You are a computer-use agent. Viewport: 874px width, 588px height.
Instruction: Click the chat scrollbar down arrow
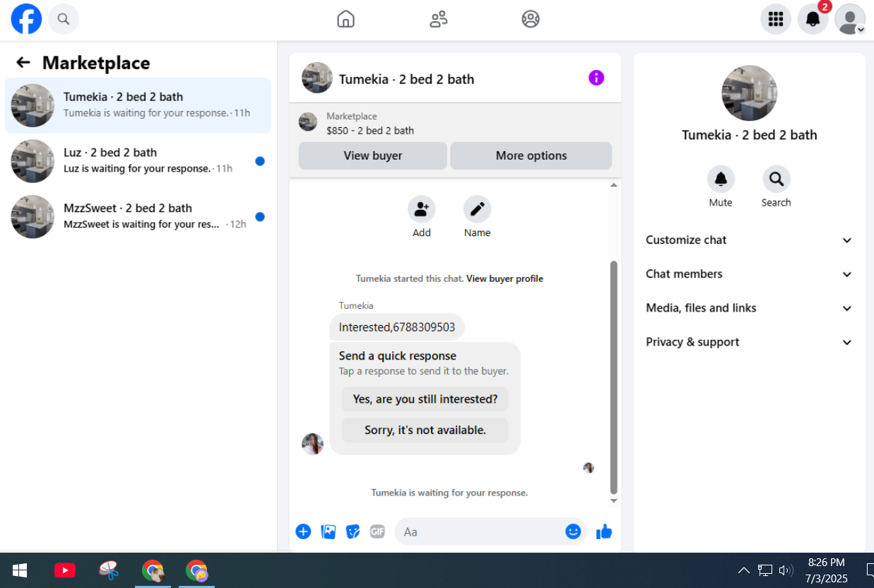[613, 501]
